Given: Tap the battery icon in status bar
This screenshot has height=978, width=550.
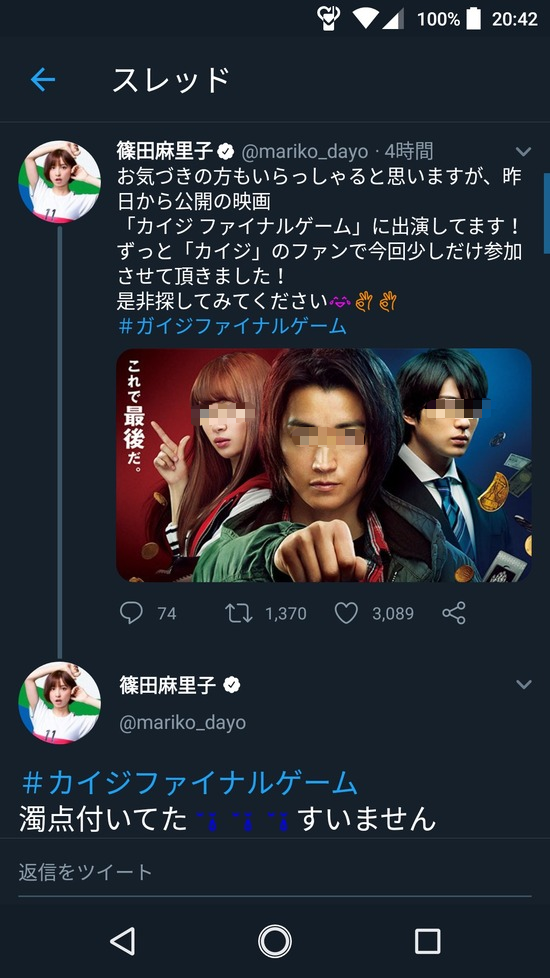Looking at the screenshot, I should [x=474, y=19].
